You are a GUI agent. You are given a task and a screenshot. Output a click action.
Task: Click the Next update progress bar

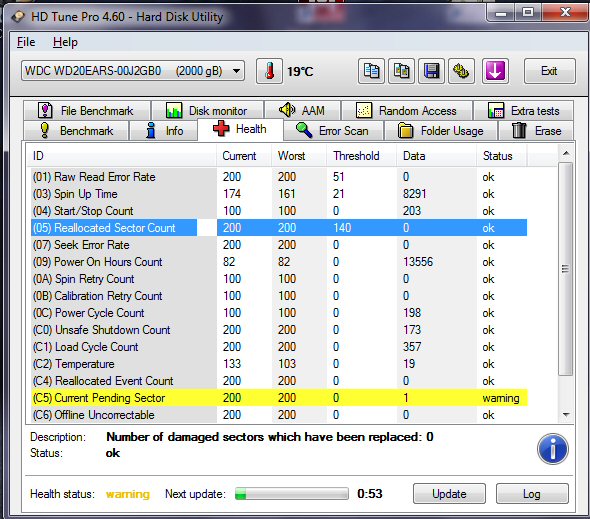tap(292, 493)
